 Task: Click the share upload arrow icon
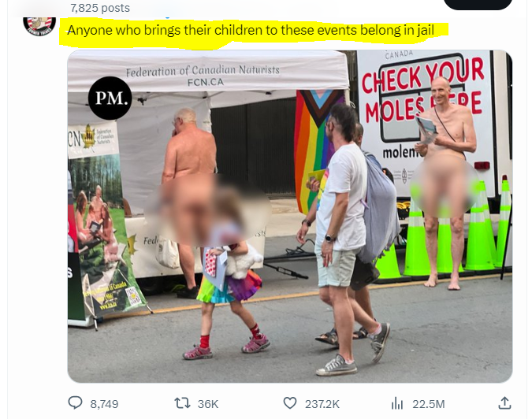click(x=504, y=403)
